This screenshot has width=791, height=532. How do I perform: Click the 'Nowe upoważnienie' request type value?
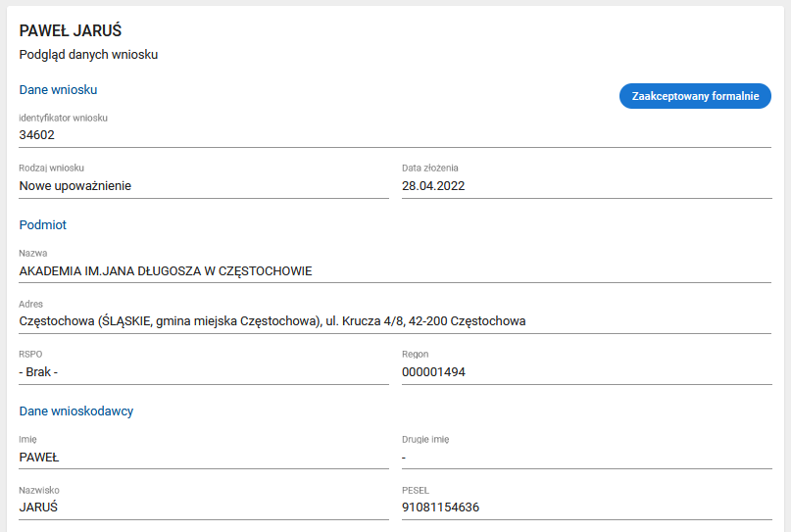point(75,185)
